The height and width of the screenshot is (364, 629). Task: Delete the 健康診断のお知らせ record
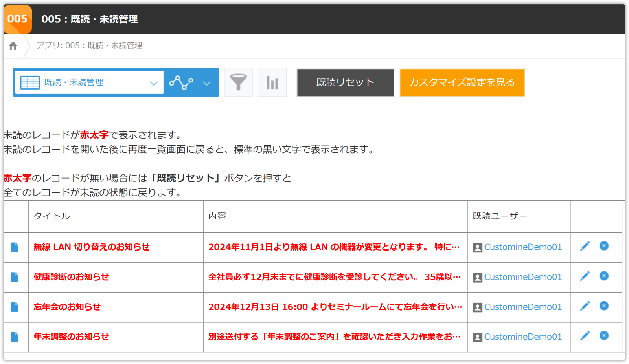pyautogui.click(x=604, y=276)
